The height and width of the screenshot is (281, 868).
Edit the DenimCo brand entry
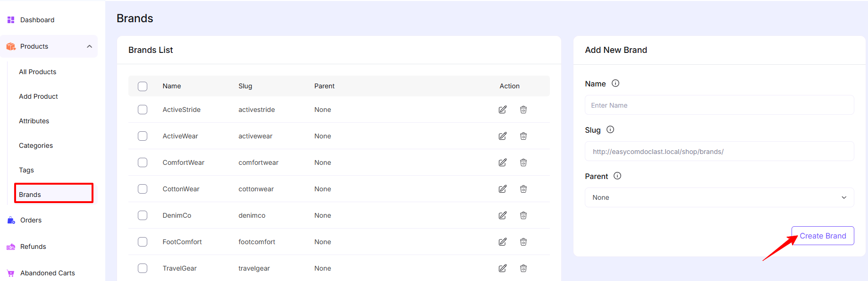point(503,215)
